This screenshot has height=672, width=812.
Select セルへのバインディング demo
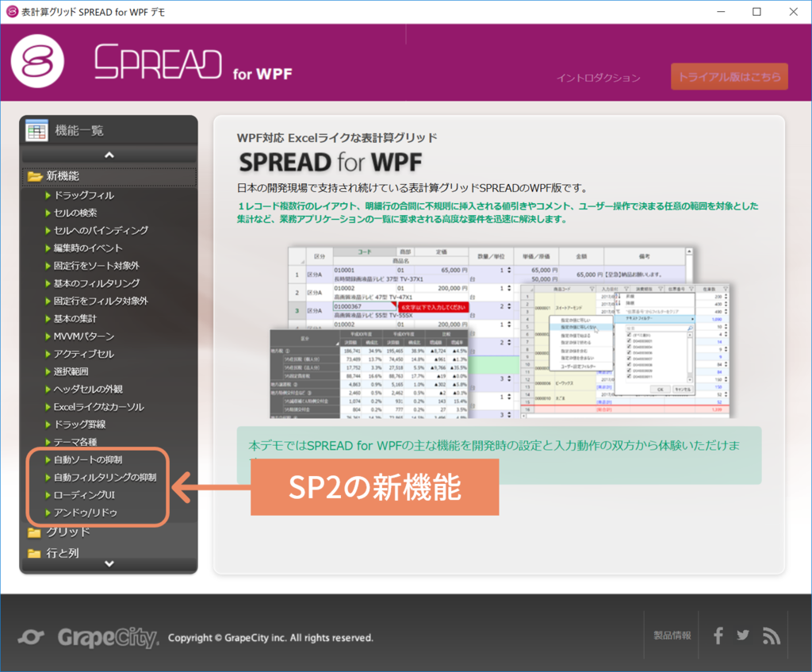point(101,231)
